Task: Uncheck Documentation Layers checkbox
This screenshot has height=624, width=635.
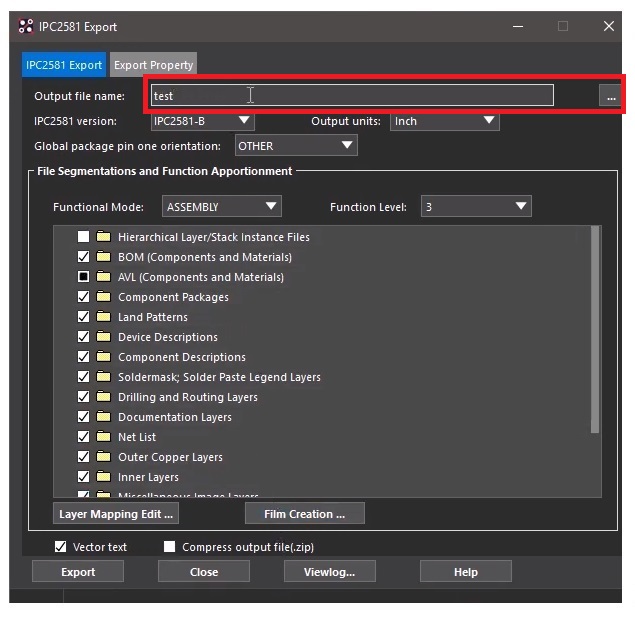Action: (x=83, y=416)
